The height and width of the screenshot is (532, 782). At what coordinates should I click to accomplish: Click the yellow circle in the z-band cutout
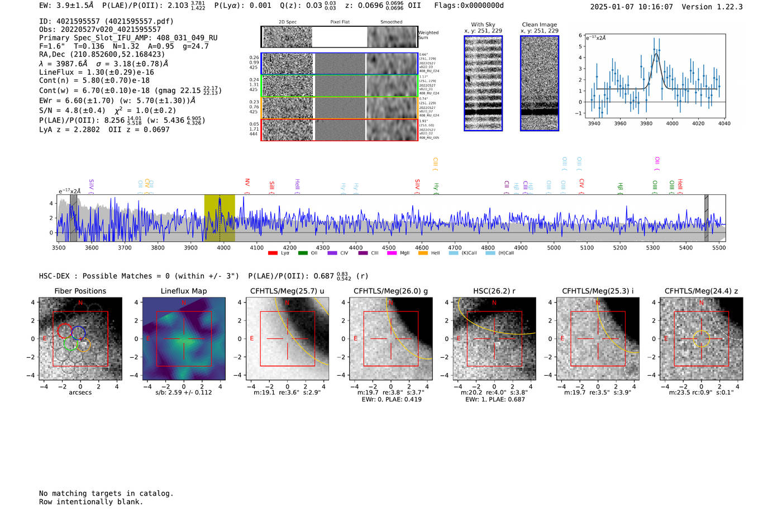(702, 338)
